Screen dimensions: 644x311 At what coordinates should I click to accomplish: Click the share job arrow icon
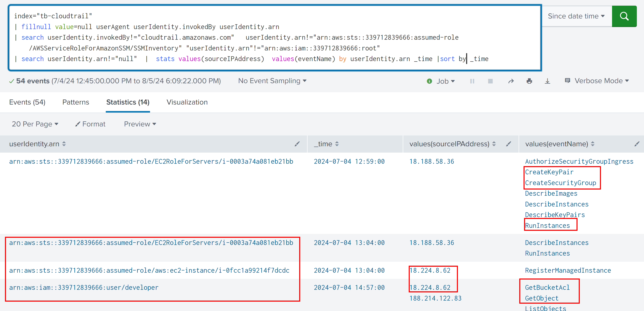pyautogui.click(x=511, y=81)
